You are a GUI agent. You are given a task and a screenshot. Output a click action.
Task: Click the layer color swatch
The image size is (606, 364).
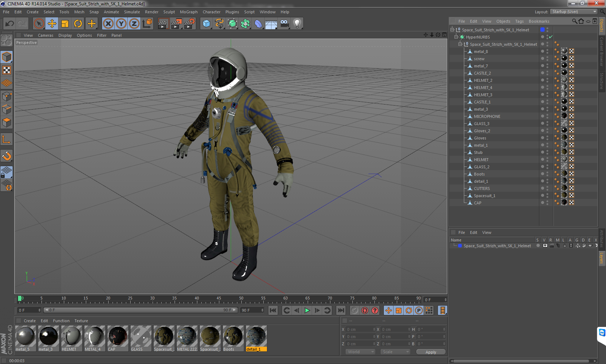(460, 245)
